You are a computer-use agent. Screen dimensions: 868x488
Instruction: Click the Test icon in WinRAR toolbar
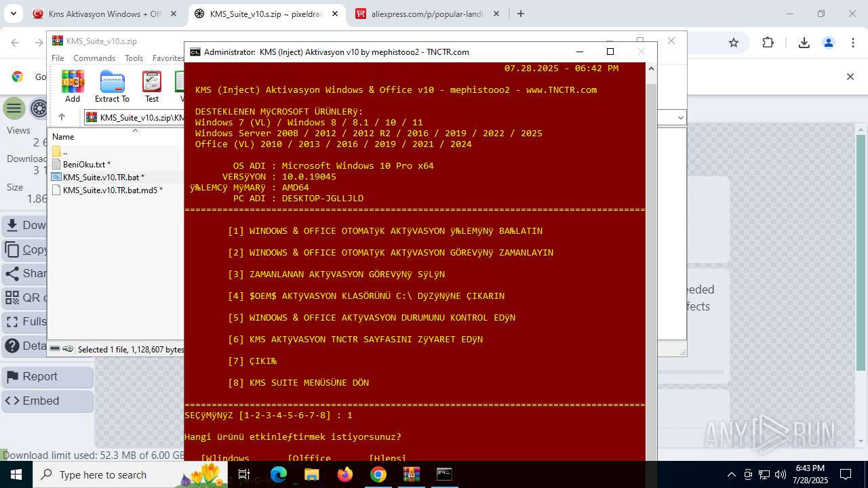[152, 86]
